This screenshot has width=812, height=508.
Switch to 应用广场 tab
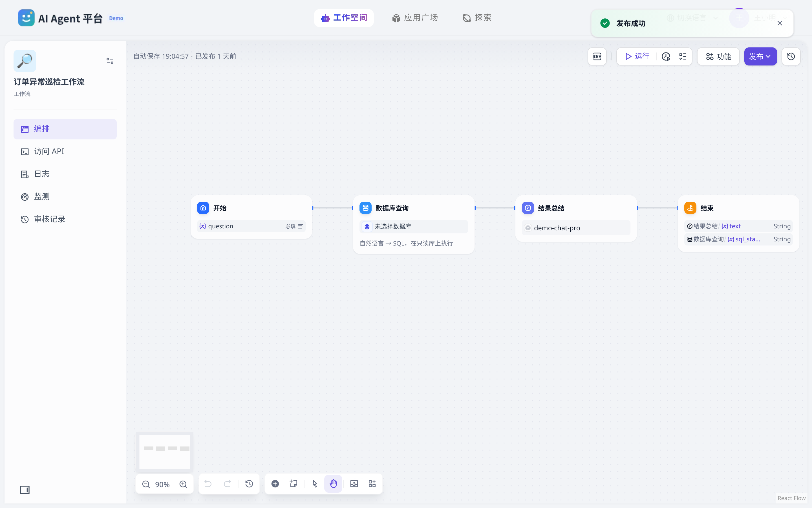pyautogui.click(x=415, y=18)
